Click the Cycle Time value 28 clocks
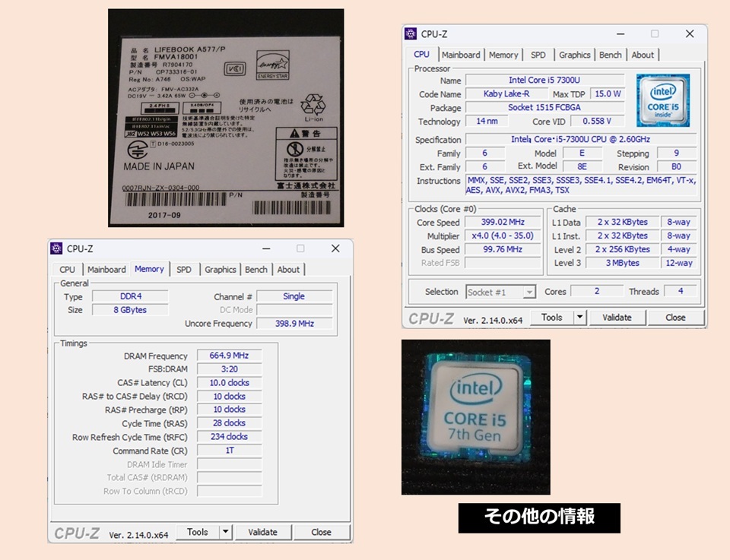 (229, 423)
